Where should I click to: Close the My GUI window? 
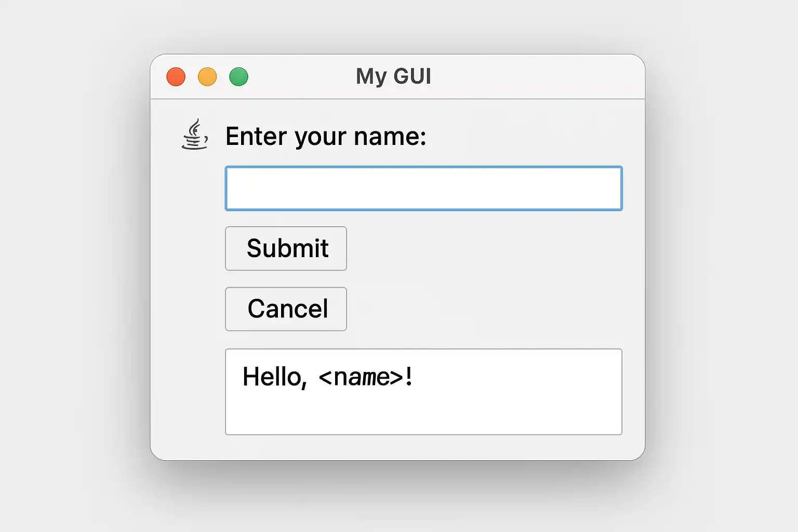(x=176, y=77)
